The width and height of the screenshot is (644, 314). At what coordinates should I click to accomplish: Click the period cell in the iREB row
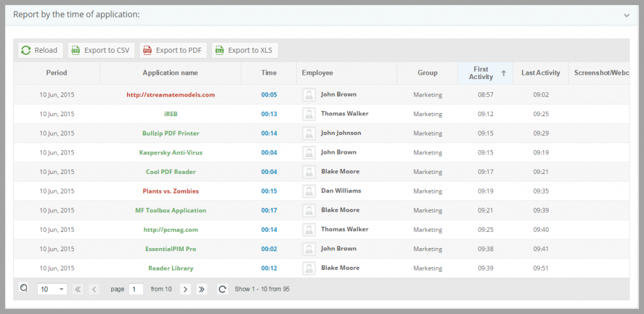click(x=57, y=114)
